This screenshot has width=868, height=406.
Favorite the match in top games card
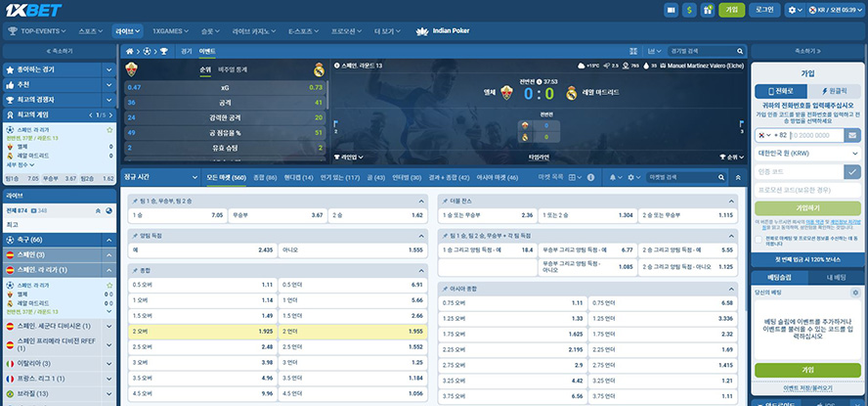coord(109,129)
